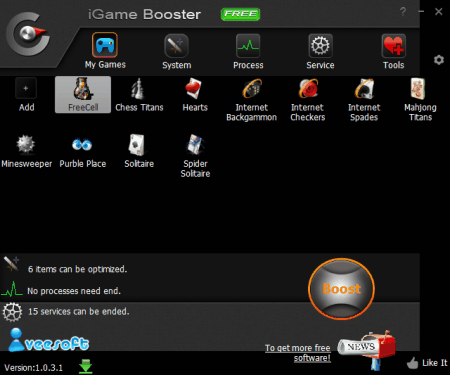The height and width of the screenshot is (375, 450).
Task: Open the veesoft logo link
Action: point(49,340)
